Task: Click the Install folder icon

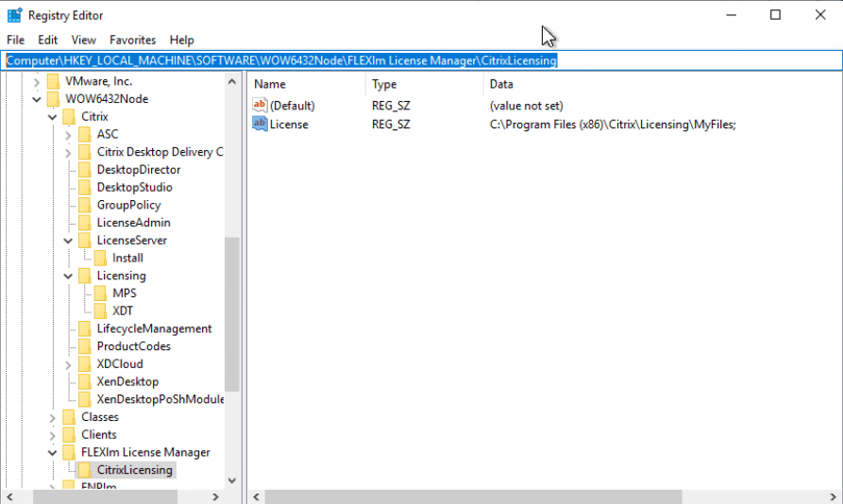Action: tap(100, 259)
